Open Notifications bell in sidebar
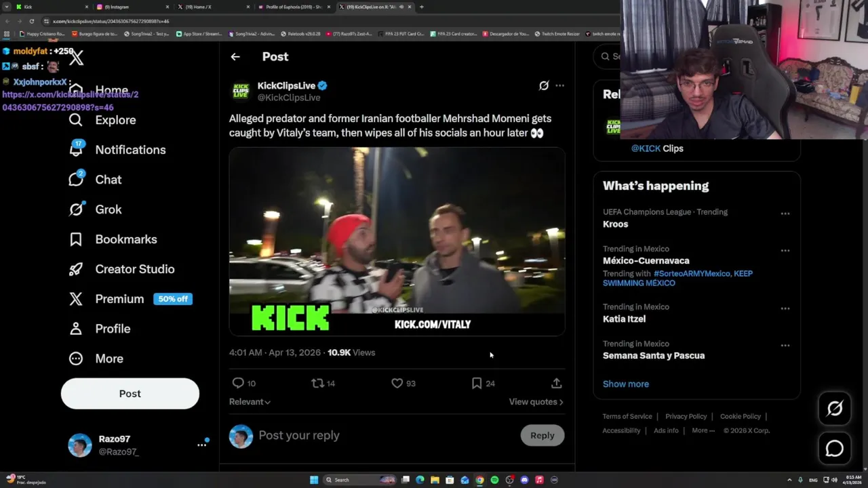 (x=76, y=149)
